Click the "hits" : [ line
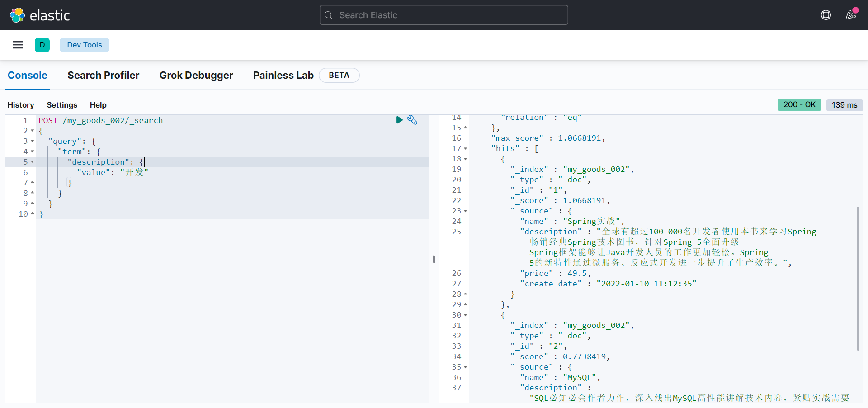 tap(514, 148)
